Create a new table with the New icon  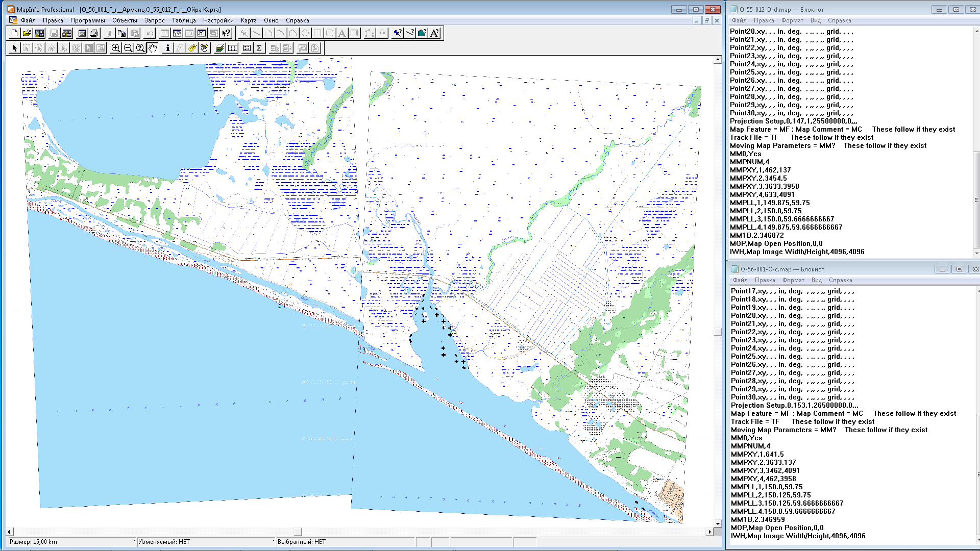[x=14, y=33]
